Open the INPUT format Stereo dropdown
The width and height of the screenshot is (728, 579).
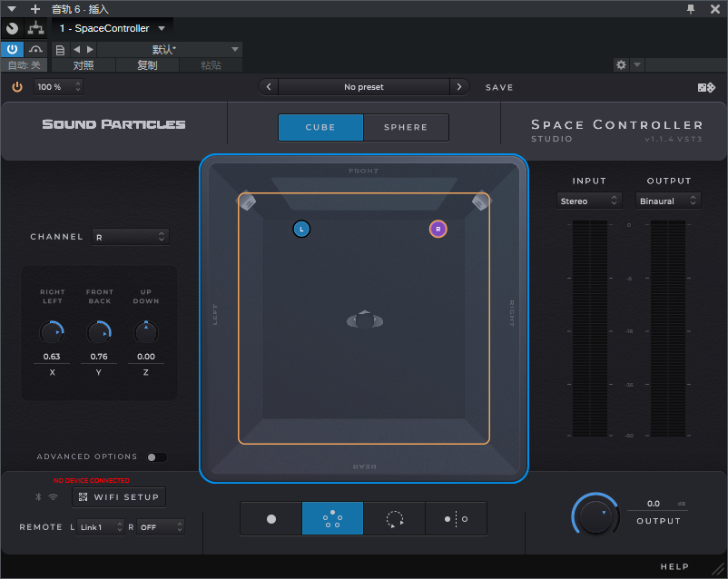click(589, 201)
